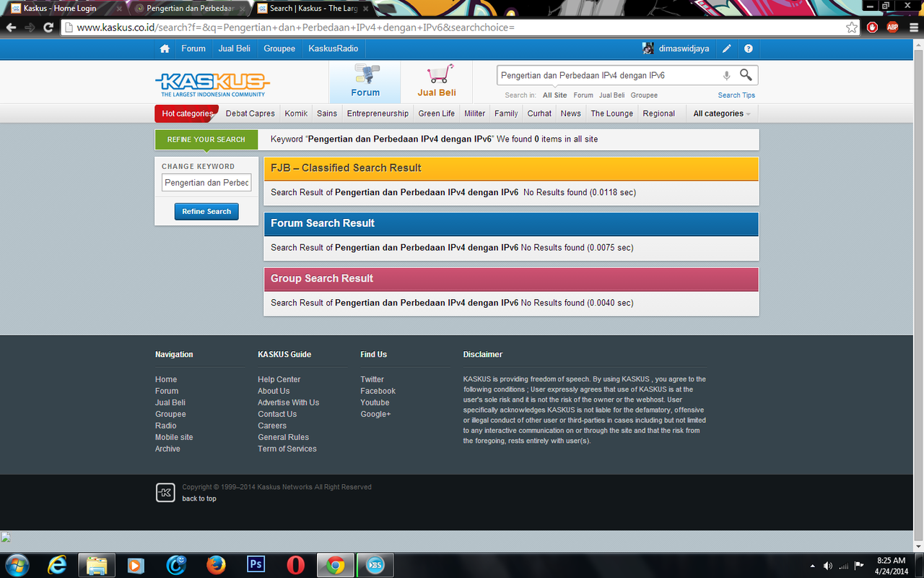Open the help question mark icon
Screen dimensions: 924x578
point(749,48)
